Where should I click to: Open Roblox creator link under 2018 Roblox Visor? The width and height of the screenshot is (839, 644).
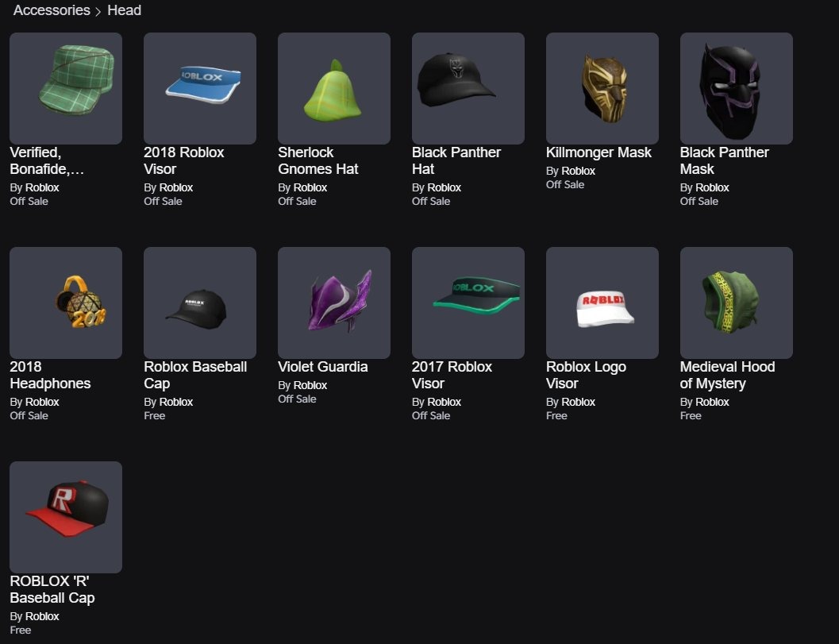[176, 187]
